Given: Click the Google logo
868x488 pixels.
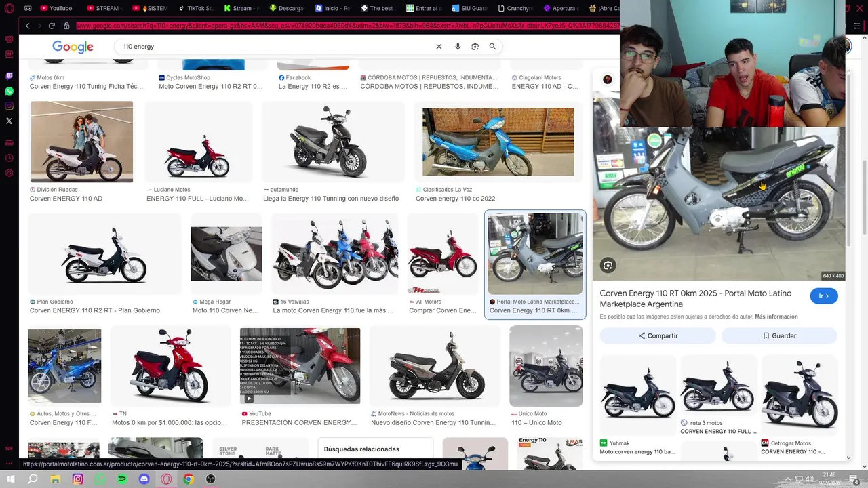Looking at the screenshot, I should [73, 47].
